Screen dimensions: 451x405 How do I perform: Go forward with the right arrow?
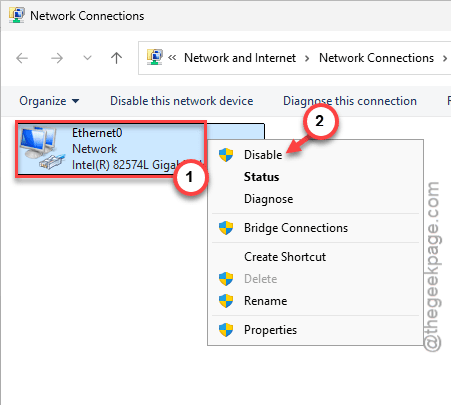click(57, 58)
